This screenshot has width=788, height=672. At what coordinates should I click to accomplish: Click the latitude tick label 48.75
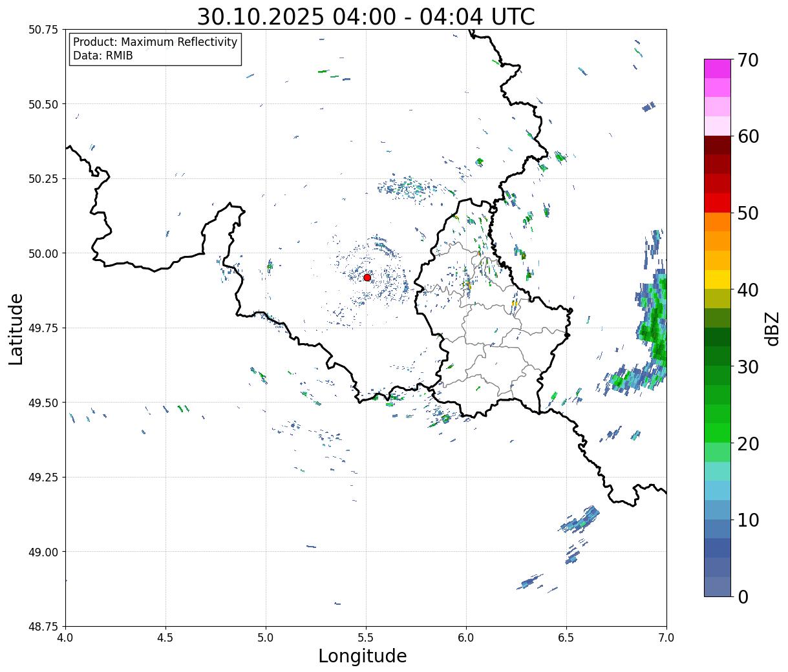pos(43,627)
